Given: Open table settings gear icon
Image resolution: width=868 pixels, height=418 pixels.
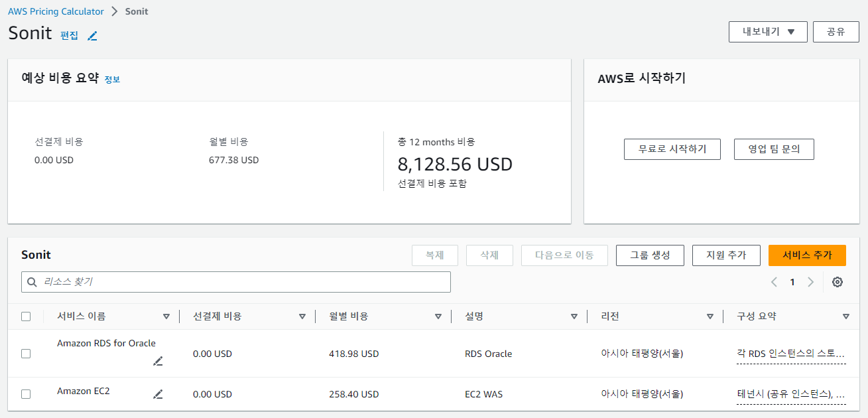Looking at the screenshot, I should coord(837,282).
